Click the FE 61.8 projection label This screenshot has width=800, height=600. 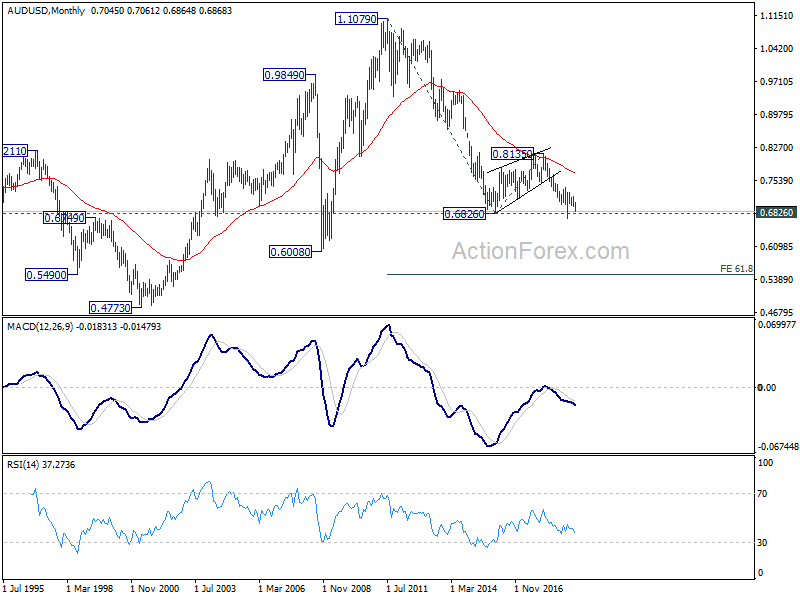[x=736, y=268]
